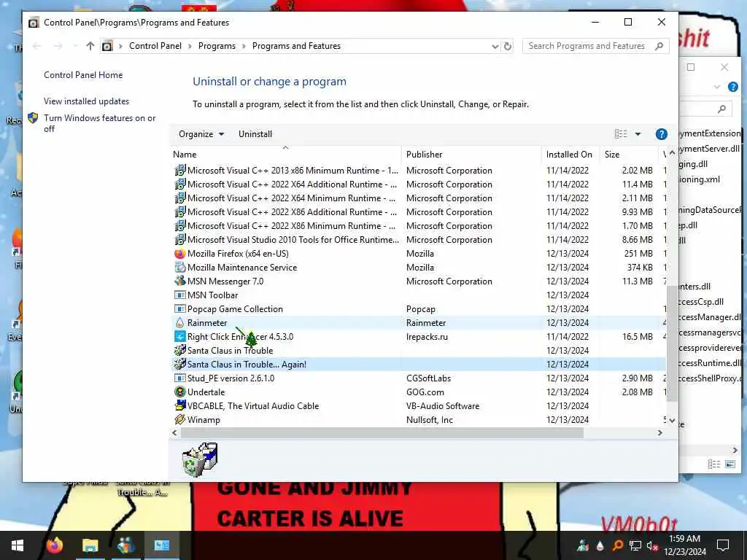Screen dimensions: 747x560
Task: Click the Winamp program icon
Action: (179, 419)
